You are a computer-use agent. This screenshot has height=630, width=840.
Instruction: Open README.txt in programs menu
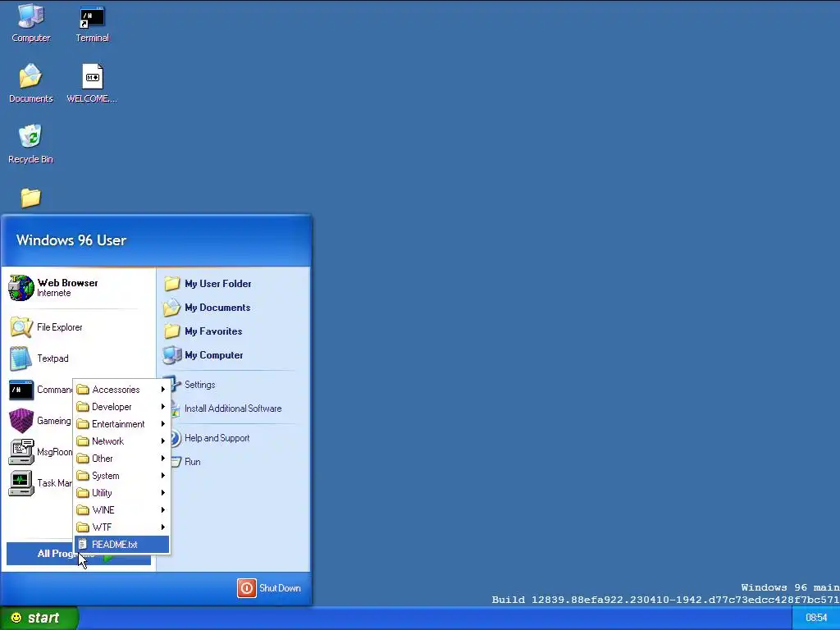[121, 545]
